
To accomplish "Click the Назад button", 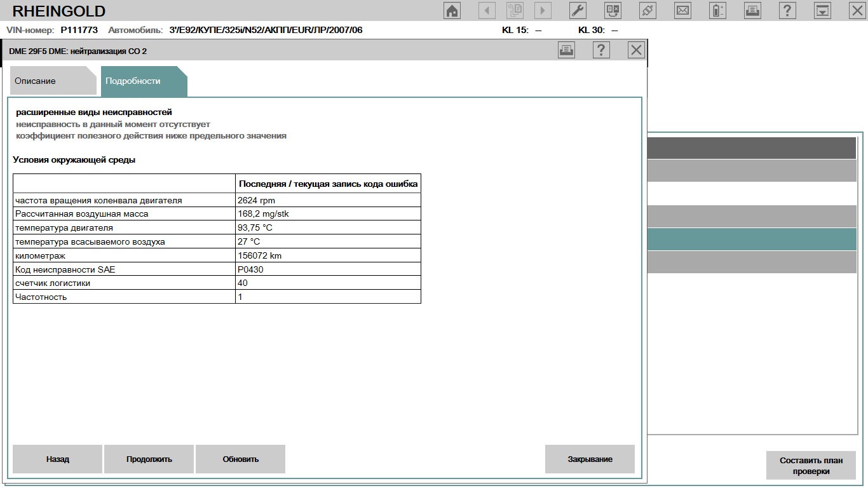I will tap(57, 459).
